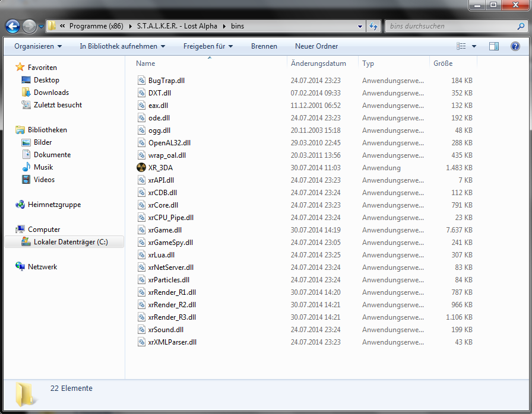The height and width of the screenshot is (414, 532).
Task: Create a folder with Neuer Ordner
Action: tap(316, 46)
